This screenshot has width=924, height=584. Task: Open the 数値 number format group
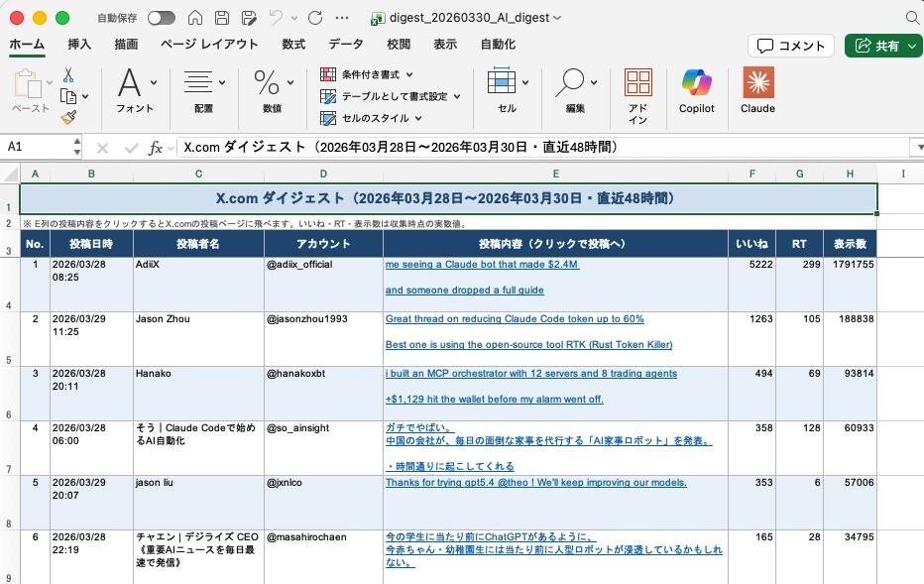[x=273, y=89]
